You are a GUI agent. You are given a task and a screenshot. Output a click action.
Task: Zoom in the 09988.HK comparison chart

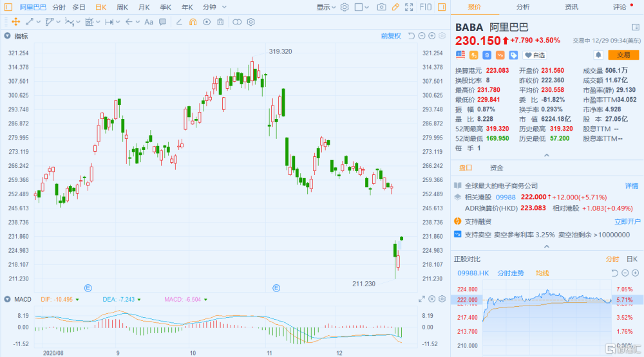[636, 273]
